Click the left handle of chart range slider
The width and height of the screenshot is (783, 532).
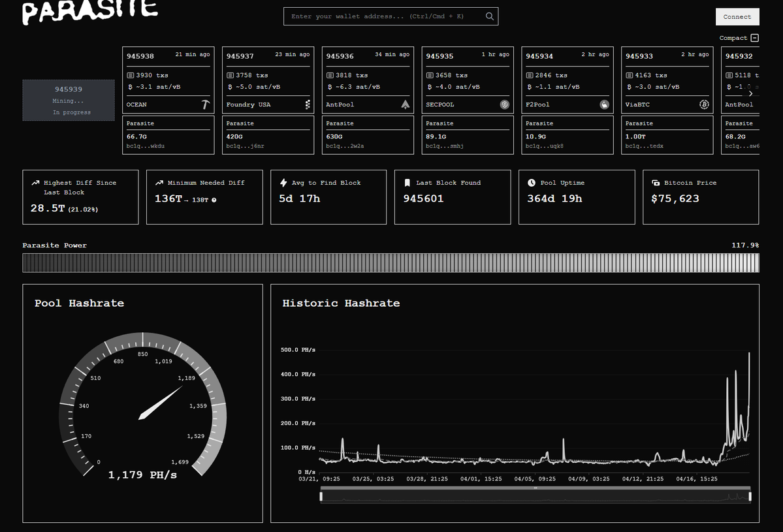pyautogui.click(x=321, y=496)
